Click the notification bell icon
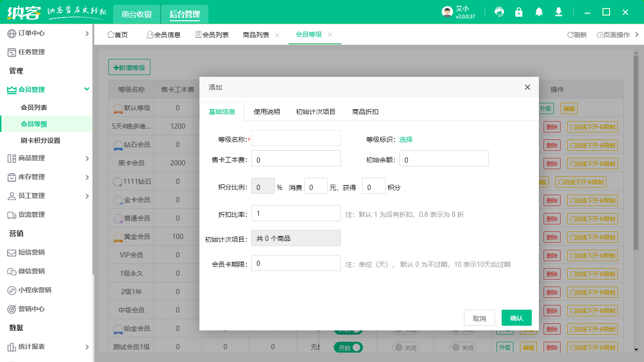 pyautogui.click(x=539, y=12)
